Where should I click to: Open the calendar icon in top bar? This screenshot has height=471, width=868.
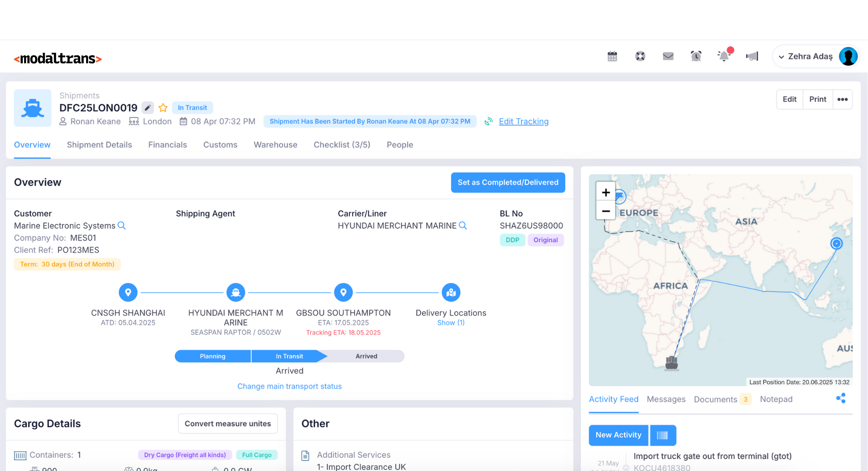[612, 56]
